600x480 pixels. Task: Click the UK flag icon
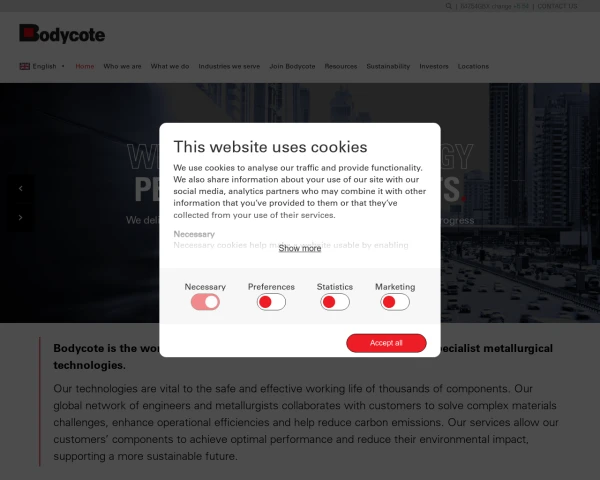point(24,66)
